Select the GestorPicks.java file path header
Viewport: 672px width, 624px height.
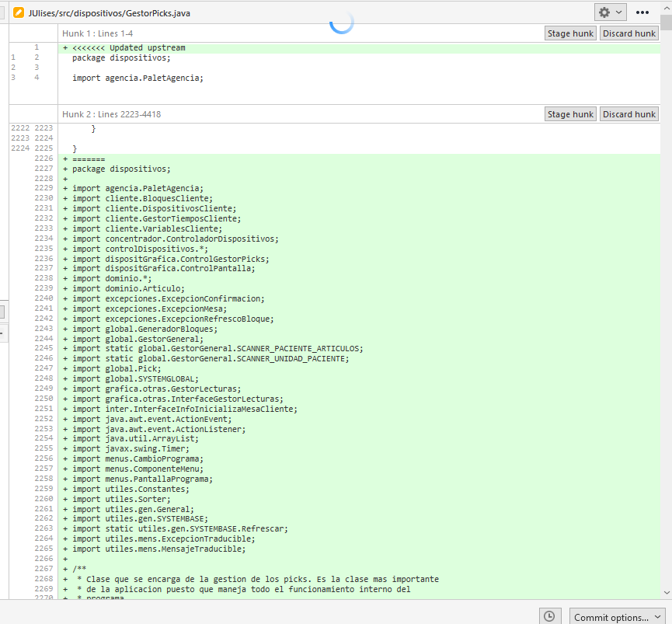(109, 13)
